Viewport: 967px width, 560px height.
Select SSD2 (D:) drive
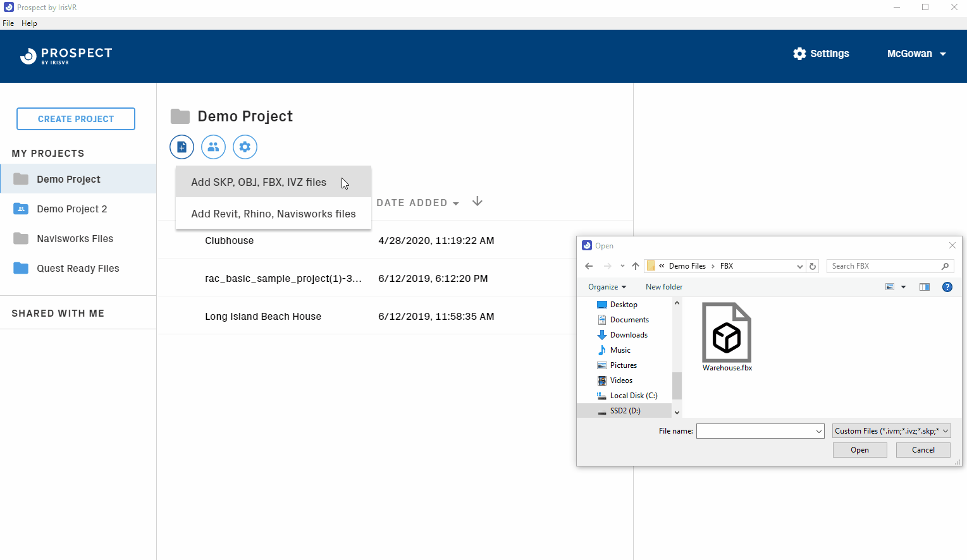624,411
